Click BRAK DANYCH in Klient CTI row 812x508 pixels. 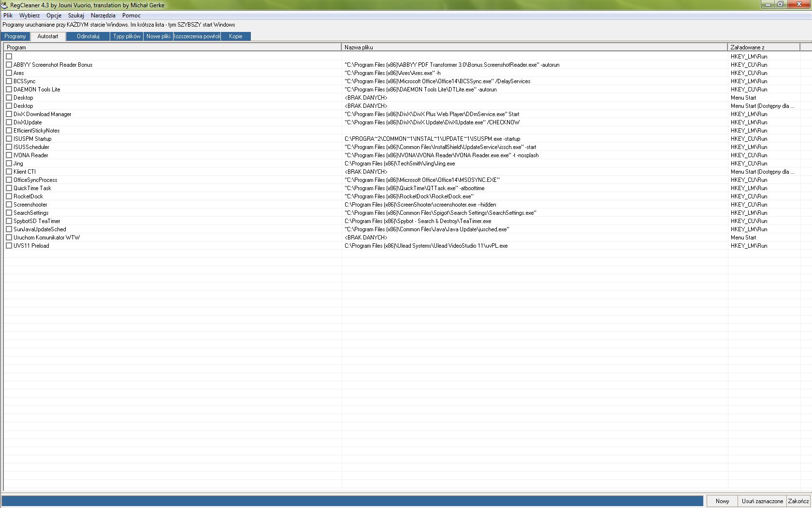pyautogui.click(x=366, y=172)
